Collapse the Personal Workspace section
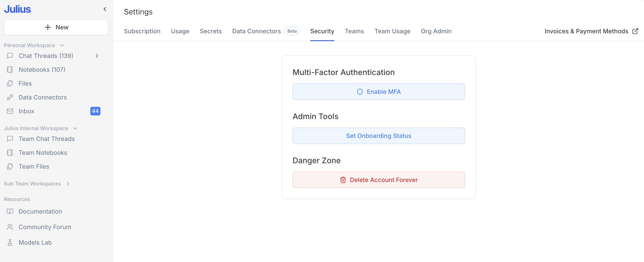644x262 pixels. point(62,45)
